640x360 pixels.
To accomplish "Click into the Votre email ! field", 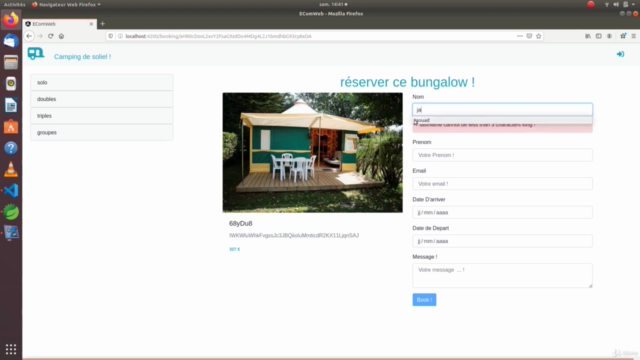I will [x=502, y=184].
